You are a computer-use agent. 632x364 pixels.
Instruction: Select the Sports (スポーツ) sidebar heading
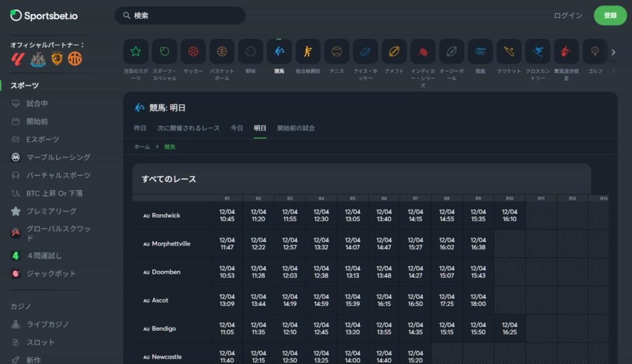(25, 86)
